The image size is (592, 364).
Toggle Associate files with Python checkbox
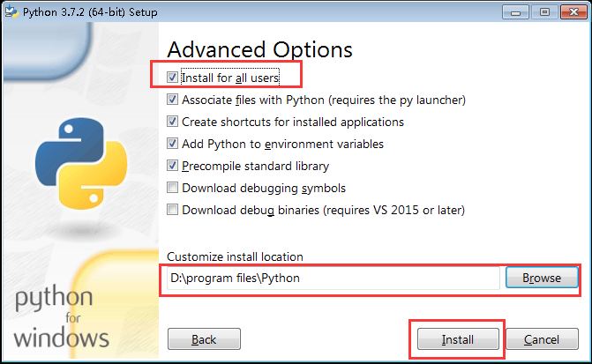tap(172, 100)
